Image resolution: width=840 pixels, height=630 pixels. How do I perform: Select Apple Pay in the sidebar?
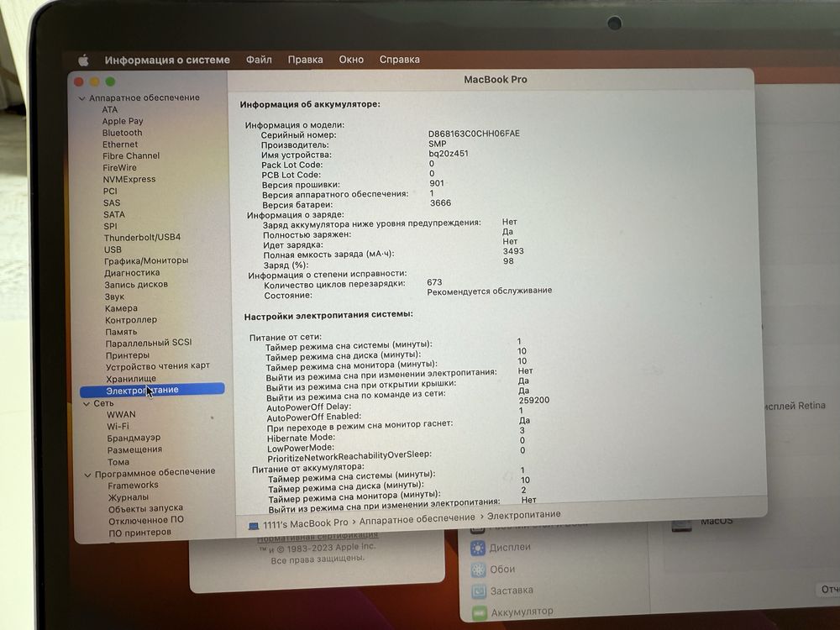click(123, 121)
